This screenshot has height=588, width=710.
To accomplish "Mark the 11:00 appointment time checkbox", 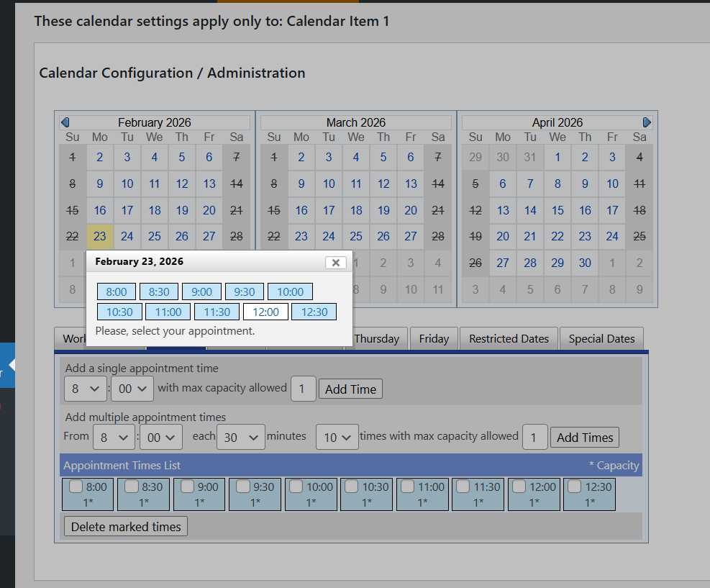I will pyautogui.click(x=406, y=487).
